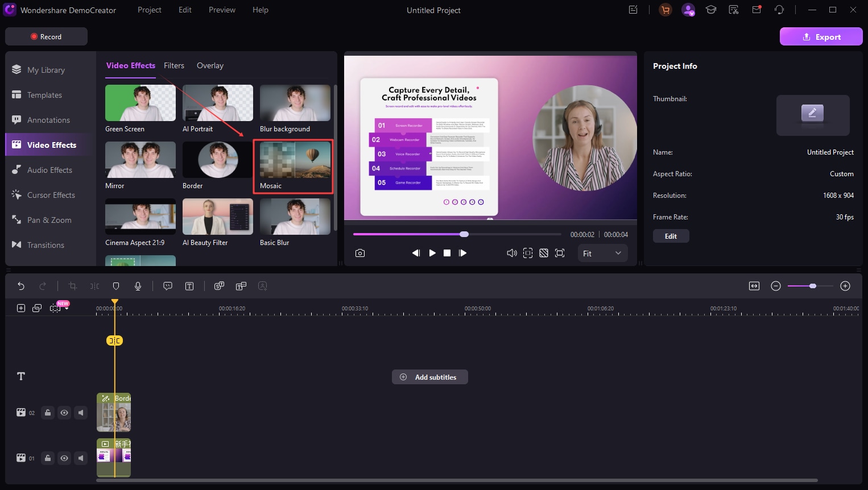Click the undo arrow in timeline toolbar
868x490 pixels.
[21, 286]
